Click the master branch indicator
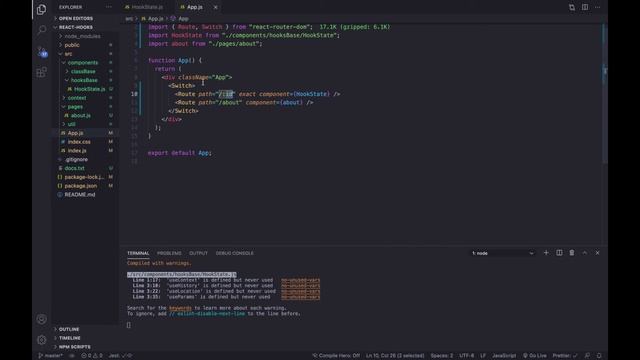 pyautogui.click(x=51, y=356)
